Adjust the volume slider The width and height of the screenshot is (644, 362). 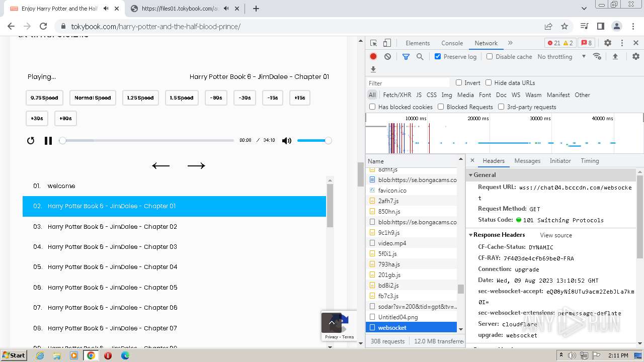coord(314,141)
